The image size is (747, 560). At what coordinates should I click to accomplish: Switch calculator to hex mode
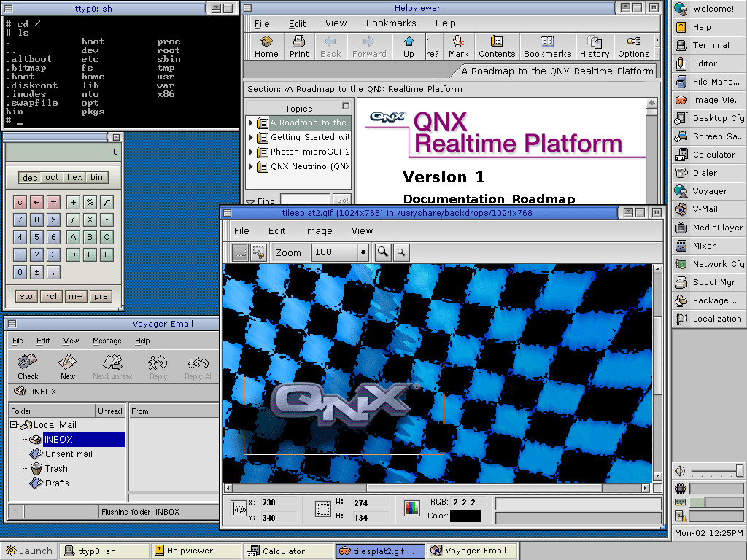click(74, 178)
